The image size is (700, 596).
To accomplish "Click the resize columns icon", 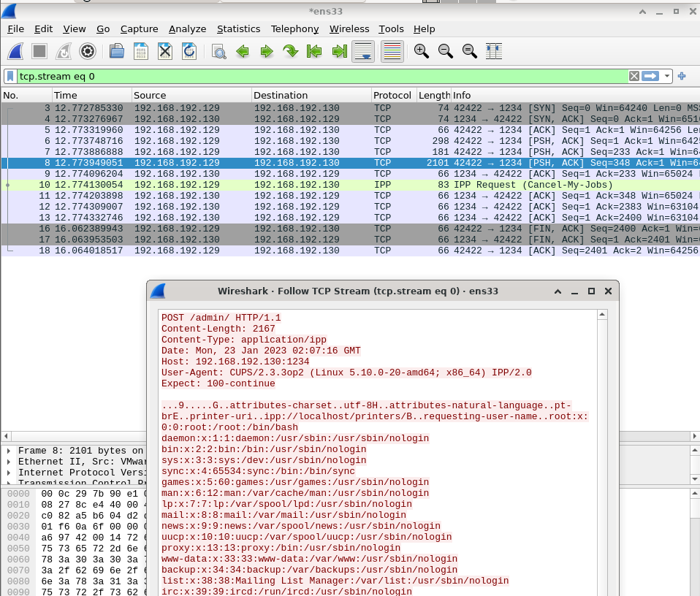I will tap(494, 51).
